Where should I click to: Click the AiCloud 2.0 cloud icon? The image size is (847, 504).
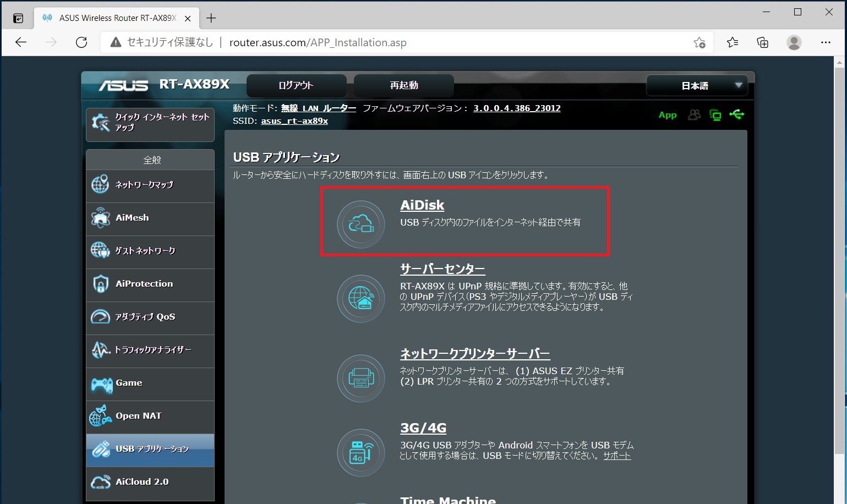(x=100, y=482)
